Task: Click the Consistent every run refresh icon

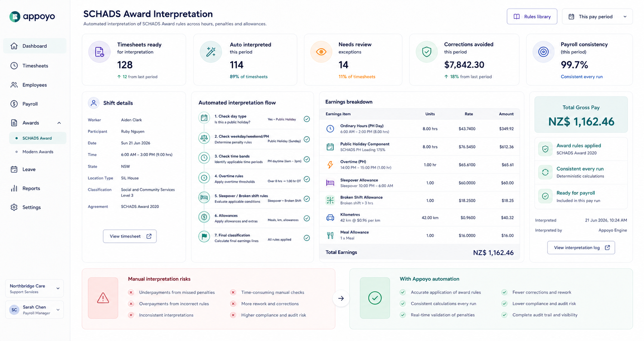Action: [x=545, y=172]
